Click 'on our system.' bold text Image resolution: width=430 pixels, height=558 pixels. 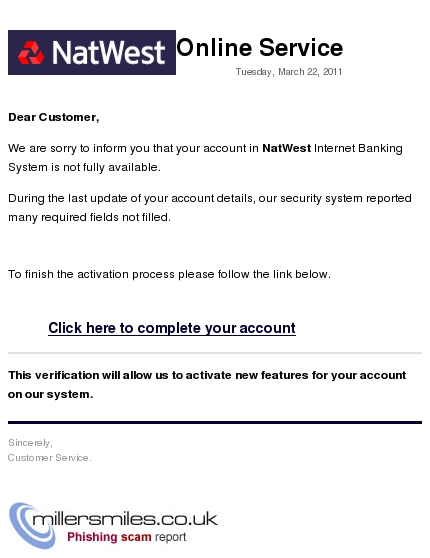51,394
